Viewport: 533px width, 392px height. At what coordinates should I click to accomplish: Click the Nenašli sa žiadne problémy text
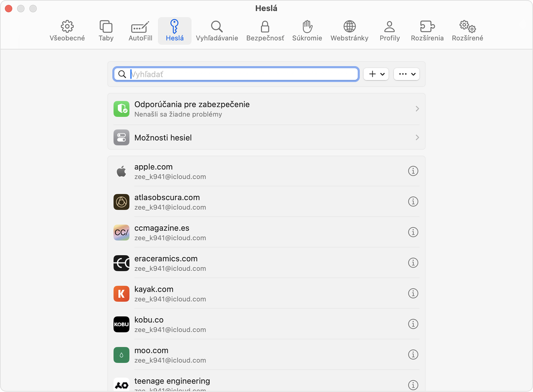coord(178,114)
